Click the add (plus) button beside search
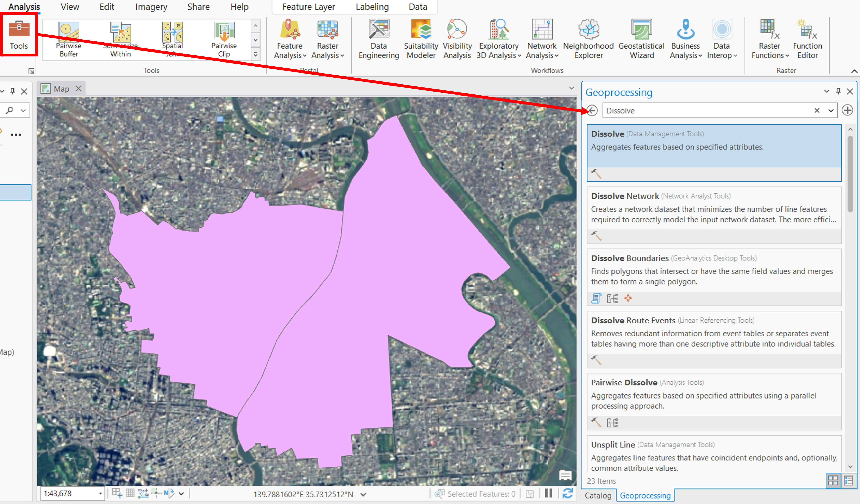This screenshot has height=504, width=860. pyautogui.click(x=847, y=110)
